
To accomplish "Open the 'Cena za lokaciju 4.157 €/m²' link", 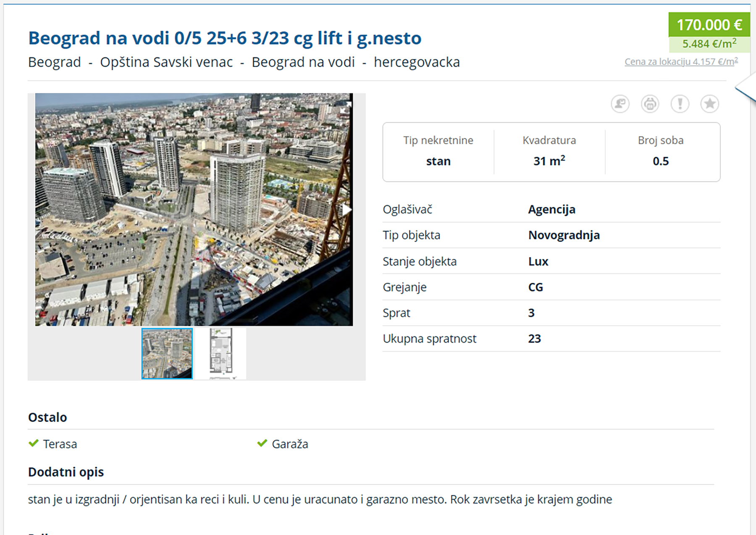I will point(681,62).
